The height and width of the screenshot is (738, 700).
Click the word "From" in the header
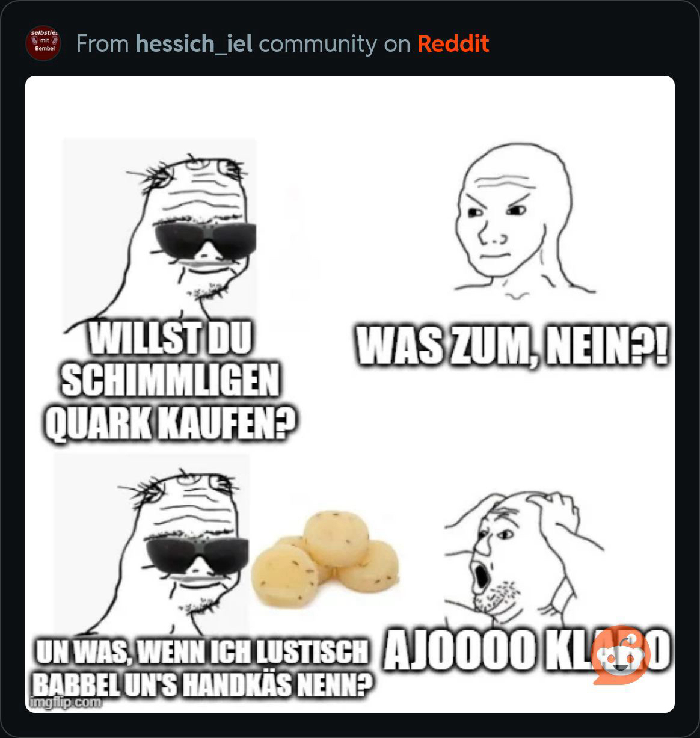pyautogui.click(x=103, y=44)
